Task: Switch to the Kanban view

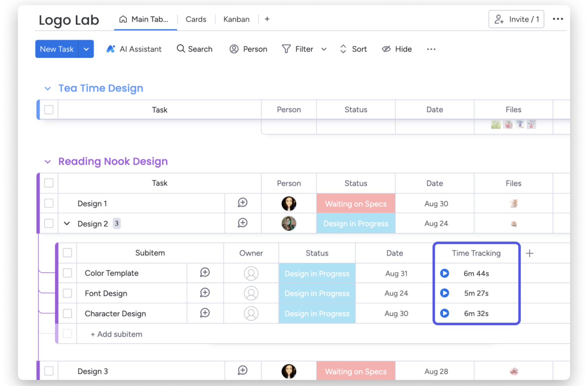Action: click(x=236, y=19)
